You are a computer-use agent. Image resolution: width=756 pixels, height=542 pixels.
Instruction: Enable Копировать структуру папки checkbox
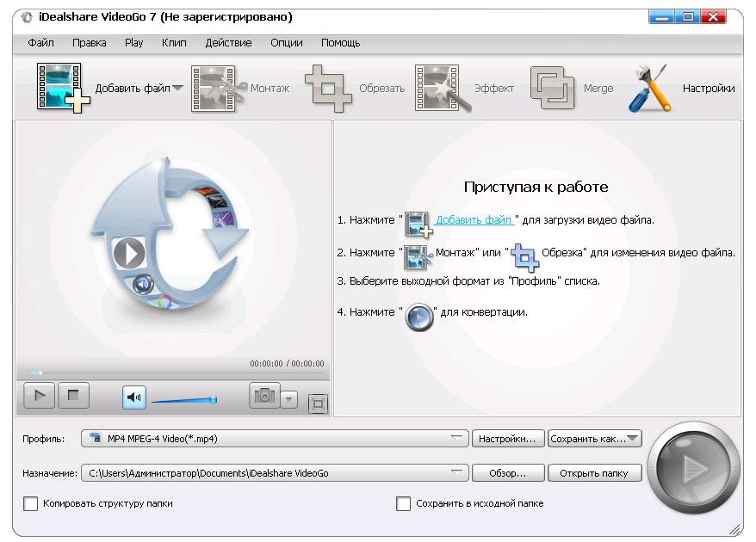click(30, 503)
